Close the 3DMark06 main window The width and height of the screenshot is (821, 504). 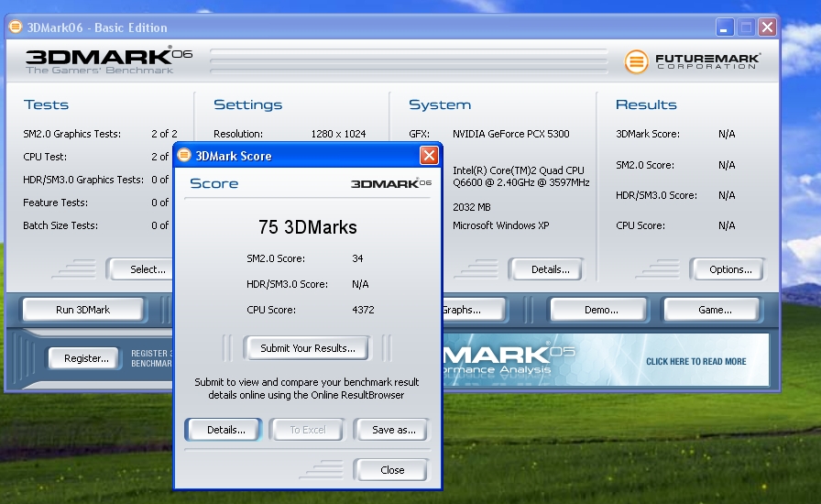768,27
